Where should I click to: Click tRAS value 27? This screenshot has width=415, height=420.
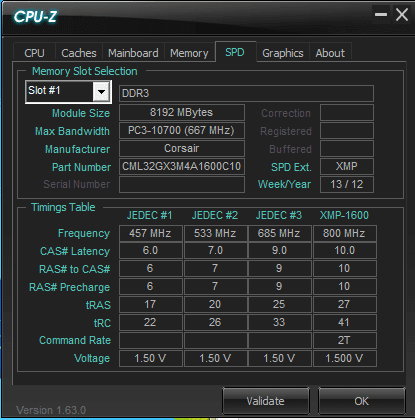click(x=345, y=304)
